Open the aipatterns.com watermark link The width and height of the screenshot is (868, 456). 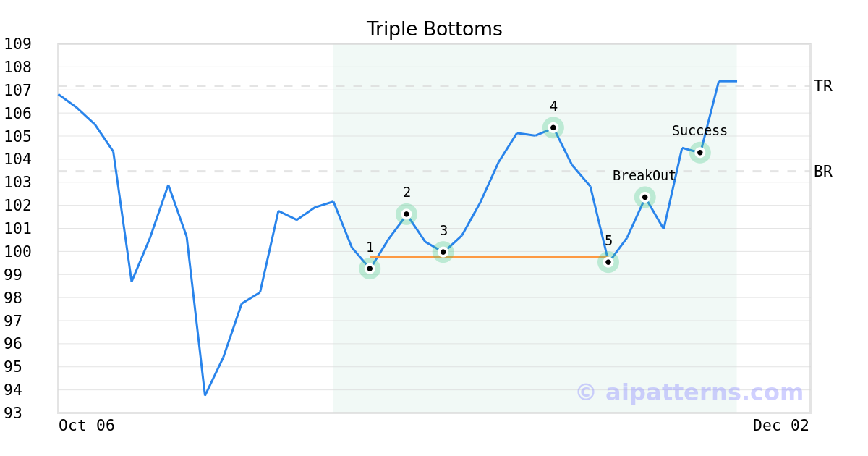pos(690,392)
